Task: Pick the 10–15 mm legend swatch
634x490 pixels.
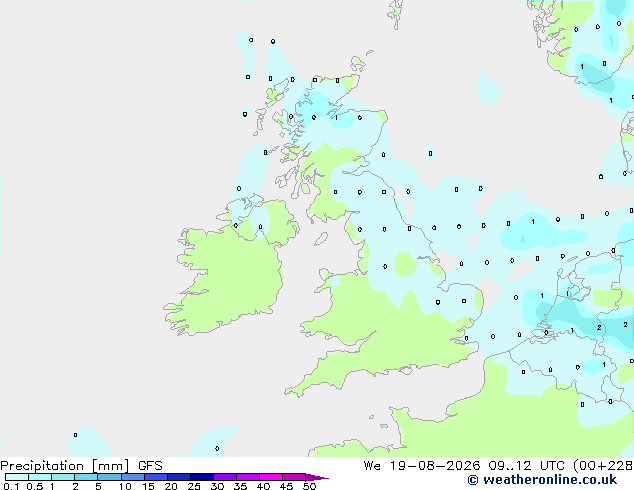Action: click(x=133, y=477)
